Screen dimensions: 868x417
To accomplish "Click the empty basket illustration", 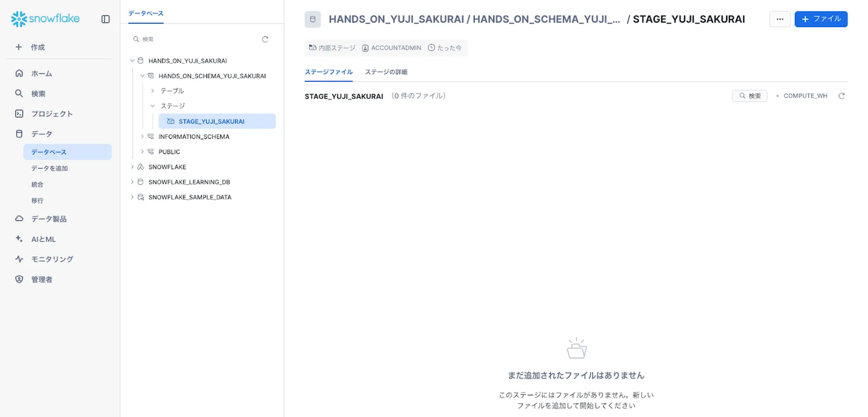I will [x=577, y=348].
